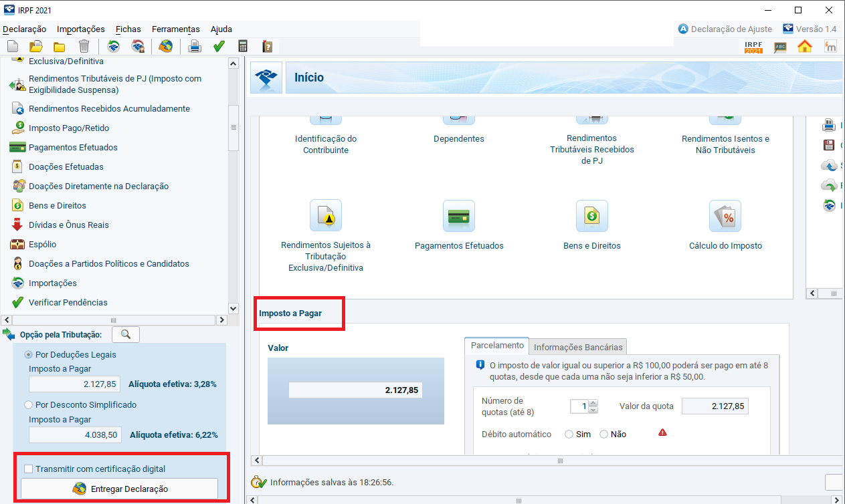The width and height of the screenshot is (845, 504).
Task: Click Entregar Declaração button
Action: (x=120, y=489)
